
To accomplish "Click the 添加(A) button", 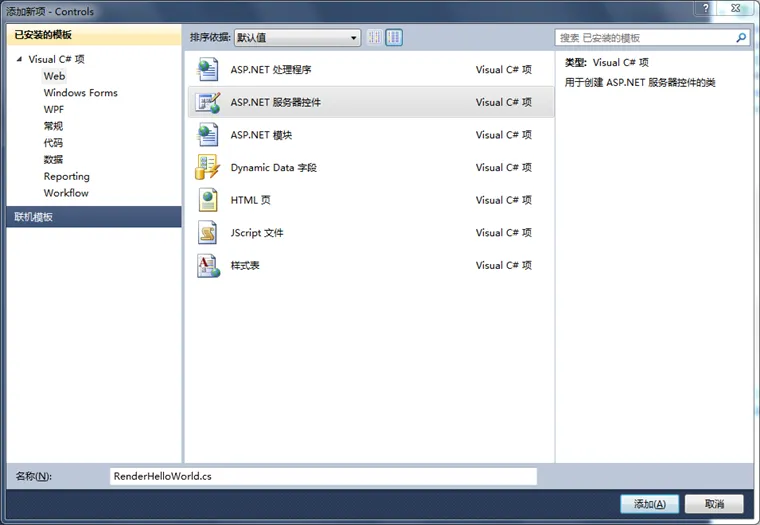I will click(649, 504).
